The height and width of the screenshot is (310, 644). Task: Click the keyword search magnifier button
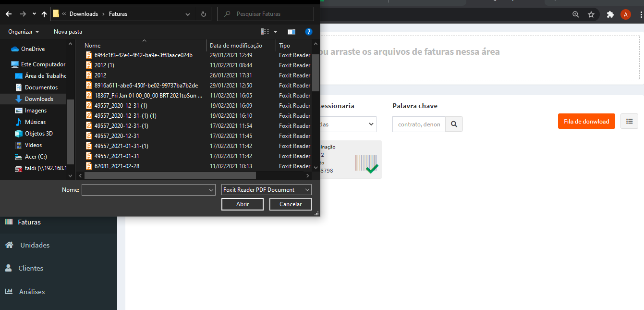454,124
